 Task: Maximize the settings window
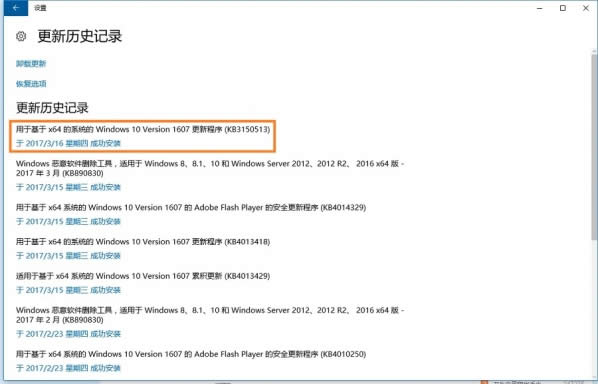pyautogui.click(x=563, y=8)
